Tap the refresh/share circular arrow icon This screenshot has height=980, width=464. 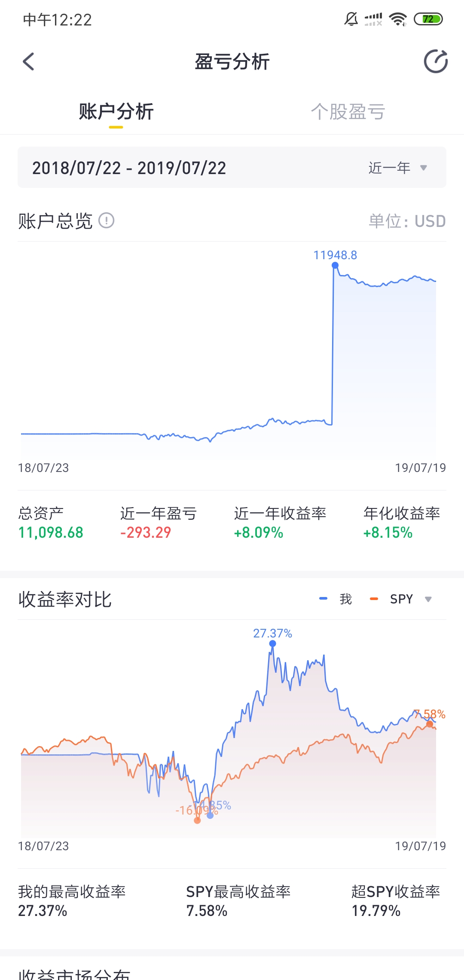tap(436, 61)
